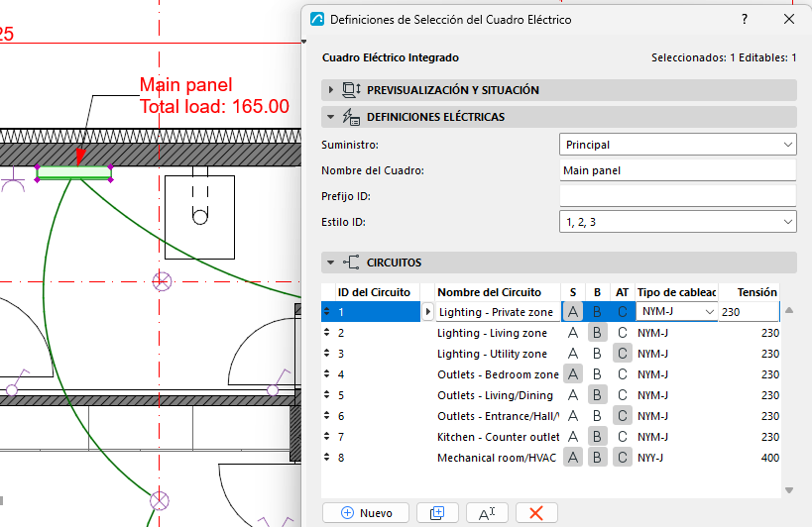Select the lamp symbol at bottom of plan

pyautogui.click(x=160, y=500)
